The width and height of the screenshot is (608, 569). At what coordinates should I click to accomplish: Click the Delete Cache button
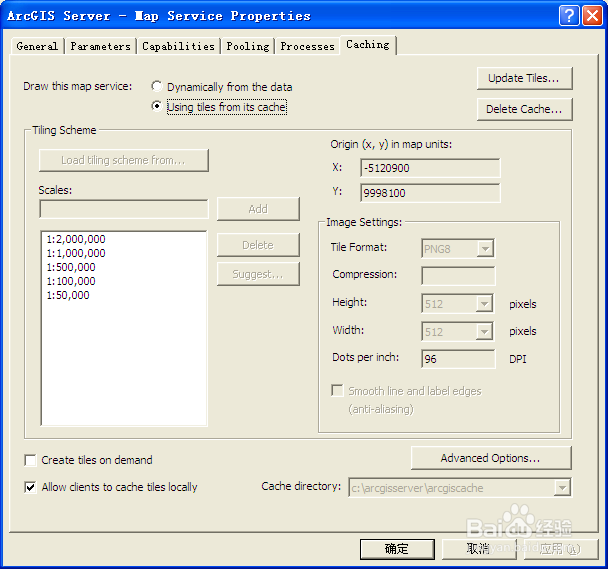click(524, 109)
